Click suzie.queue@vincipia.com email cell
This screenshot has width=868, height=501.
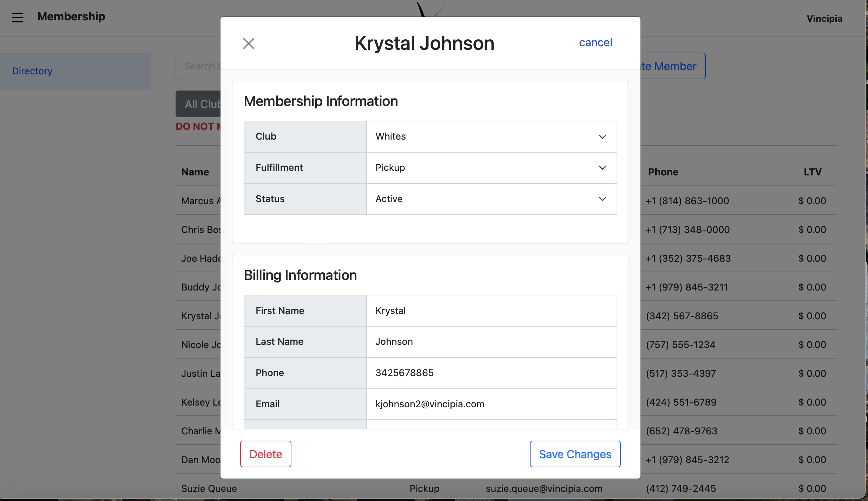pyautogui.click(x=544, y=488)
